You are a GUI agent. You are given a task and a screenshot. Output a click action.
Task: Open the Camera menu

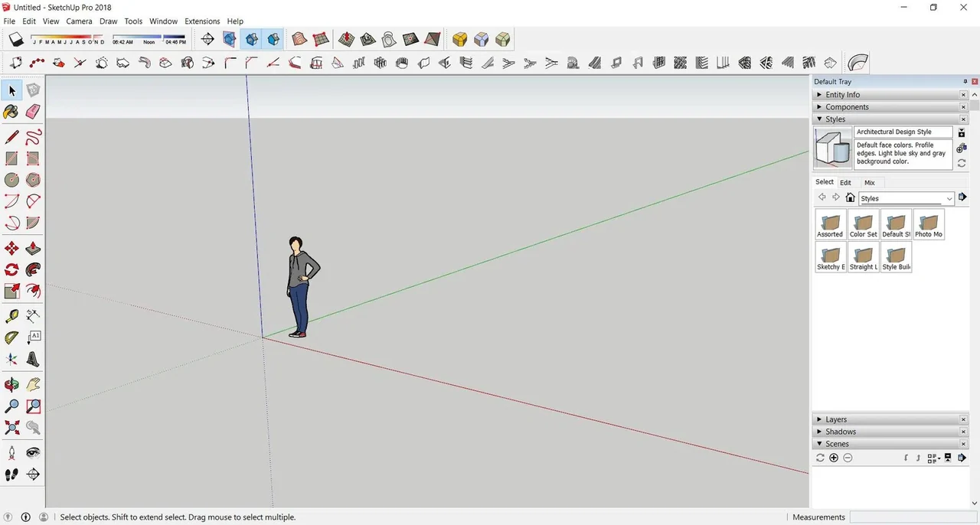[x=79, y=21]
